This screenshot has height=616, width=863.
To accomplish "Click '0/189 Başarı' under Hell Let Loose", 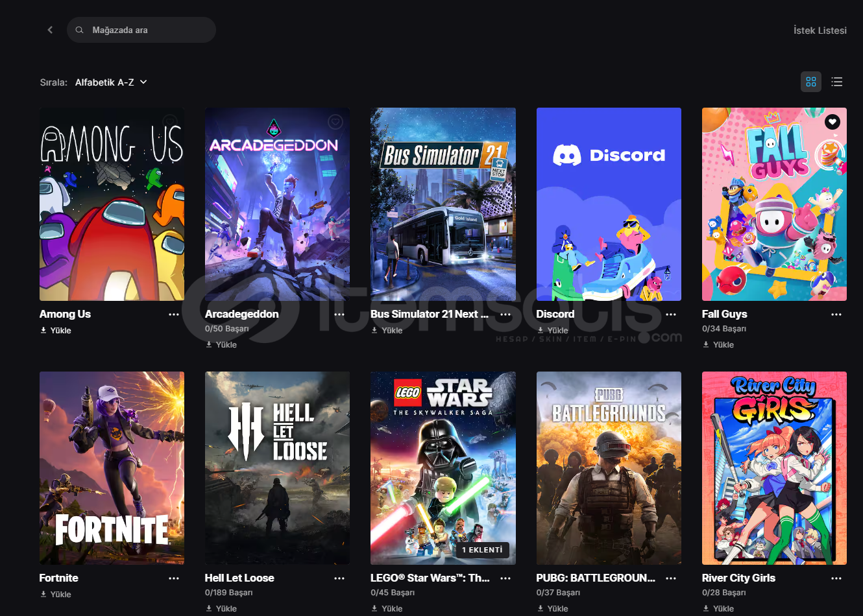I will tap(229, 593).
